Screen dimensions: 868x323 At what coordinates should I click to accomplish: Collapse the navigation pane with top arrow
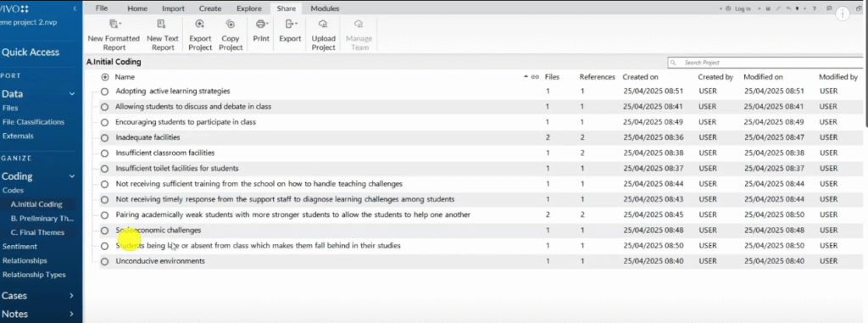[75, 8]
